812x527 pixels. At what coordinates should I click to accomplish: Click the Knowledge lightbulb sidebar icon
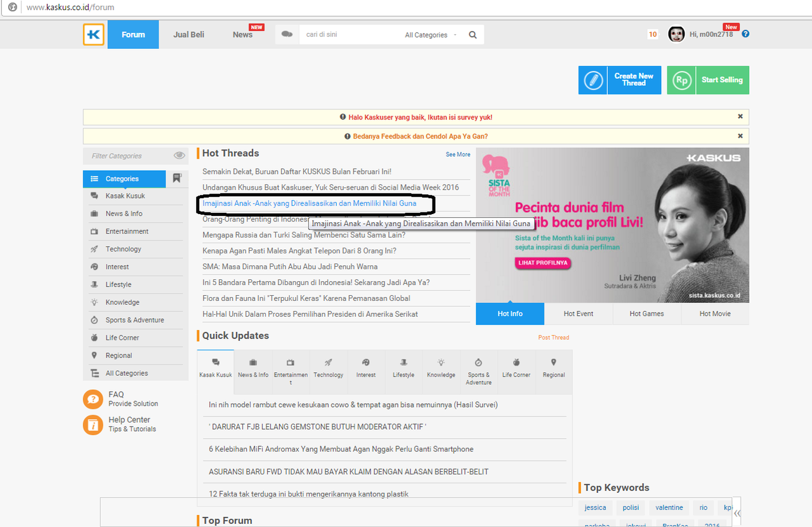click(x=95, y=303)
